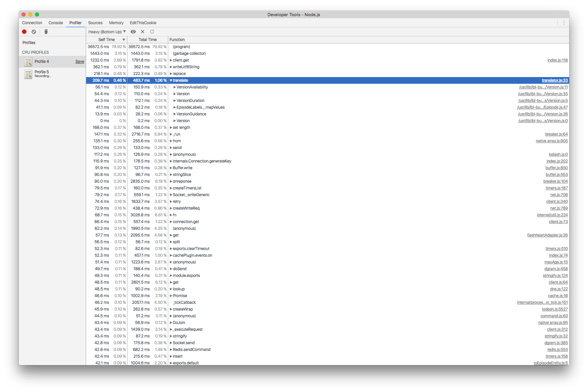Click the Profiles sidebar heading
The height and width of the screenshot is (392, 588).
coord(29,43)
